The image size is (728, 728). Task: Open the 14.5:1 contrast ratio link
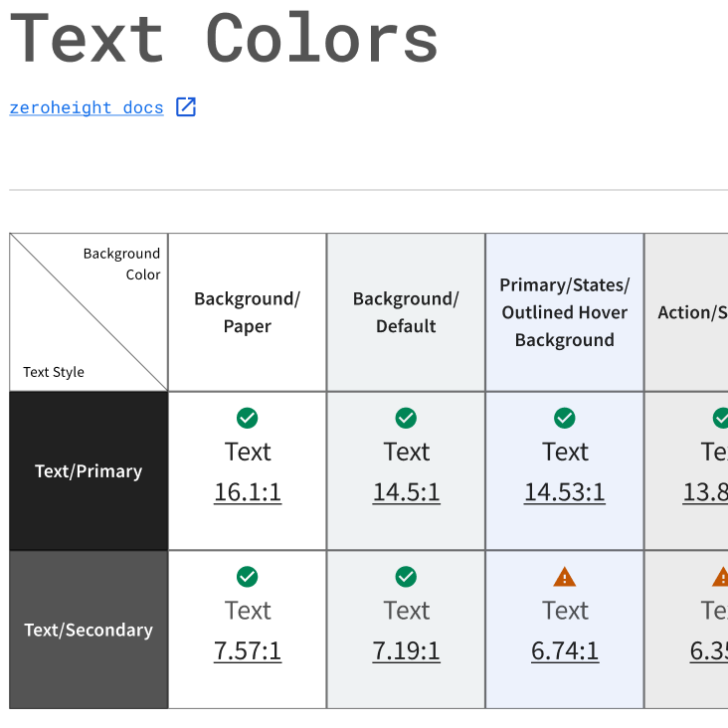[406, 492]
